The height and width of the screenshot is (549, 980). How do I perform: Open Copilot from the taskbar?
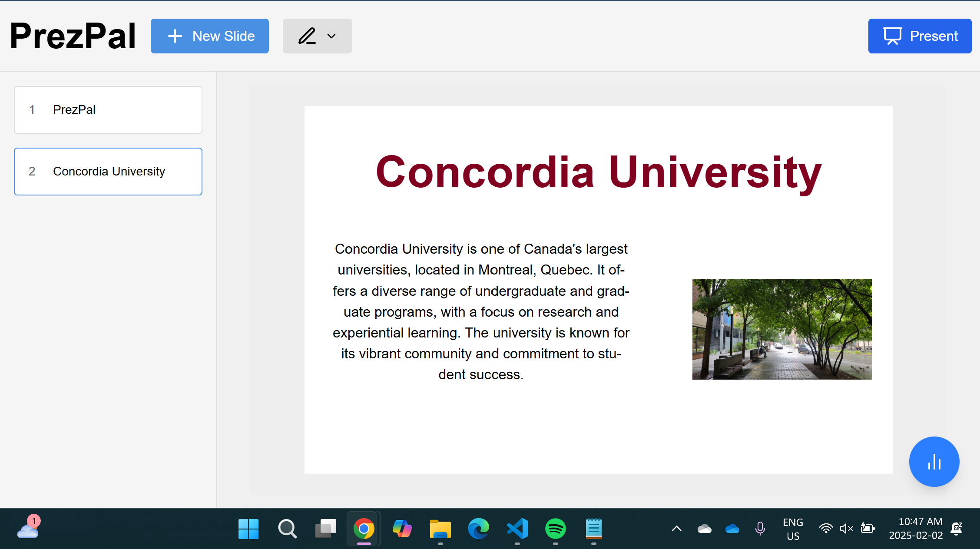pyautogui.click(x=402, y=529)
